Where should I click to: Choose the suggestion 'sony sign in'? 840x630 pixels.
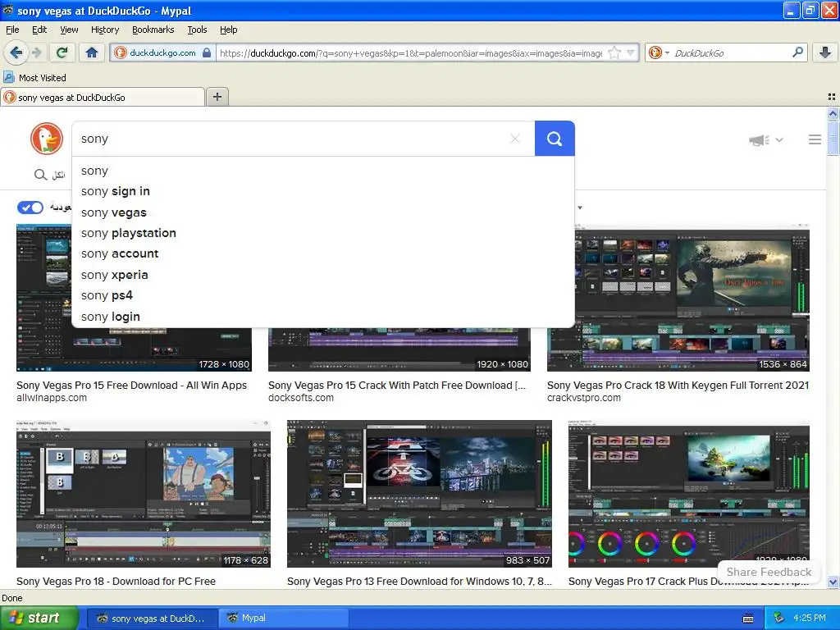click(x=323, y=191)
